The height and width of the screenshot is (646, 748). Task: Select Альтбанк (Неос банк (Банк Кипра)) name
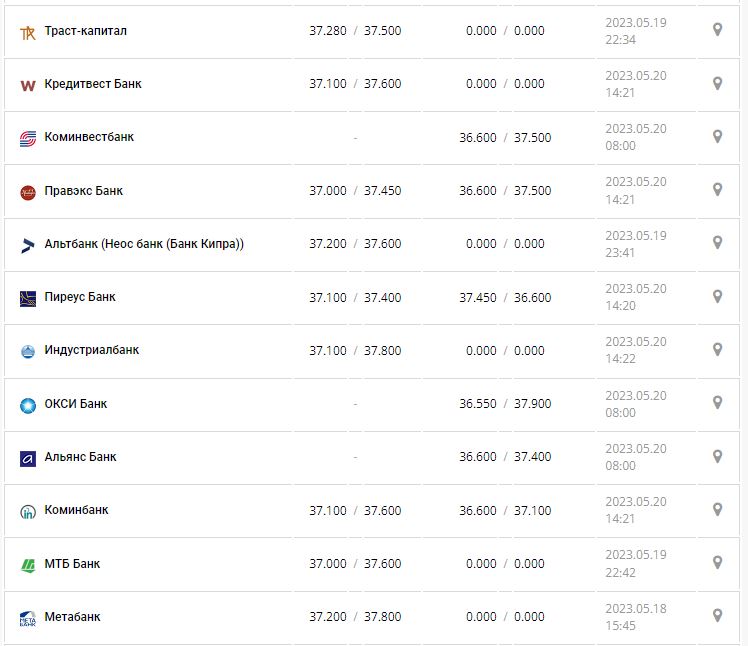coord(144,244)
